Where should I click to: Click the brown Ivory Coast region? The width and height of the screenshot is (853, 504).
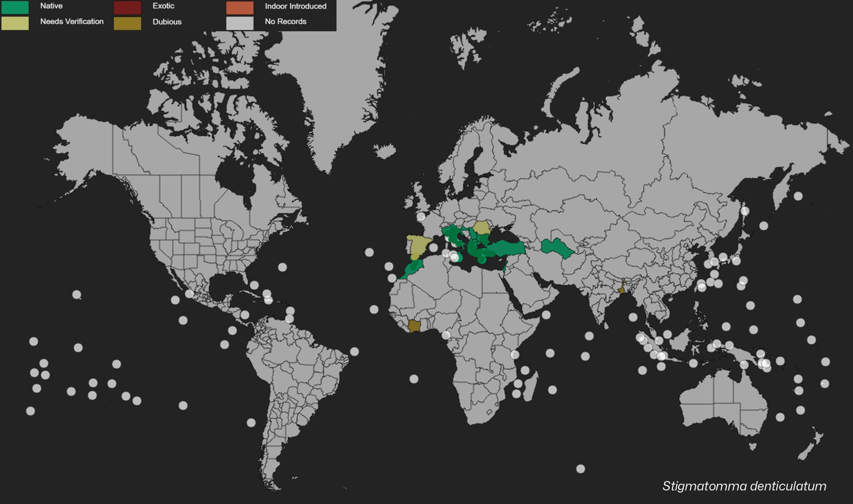point(414,326)
